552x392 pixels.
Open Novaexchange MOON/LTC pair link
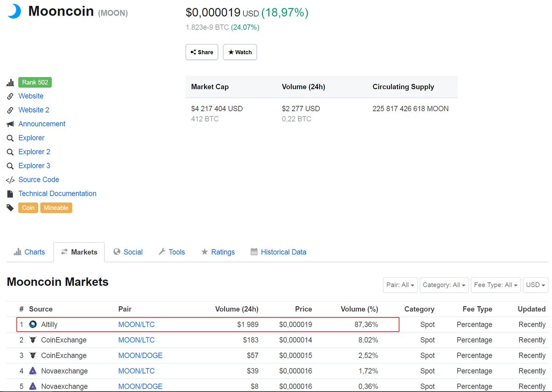click(x=136, y=371)
